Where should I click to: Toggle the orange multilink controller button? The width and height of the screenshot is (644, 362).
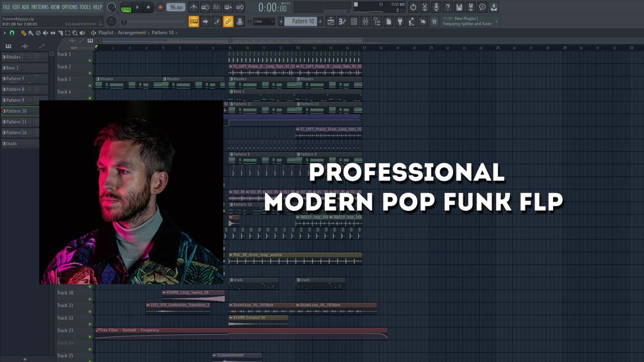[228, 21]
